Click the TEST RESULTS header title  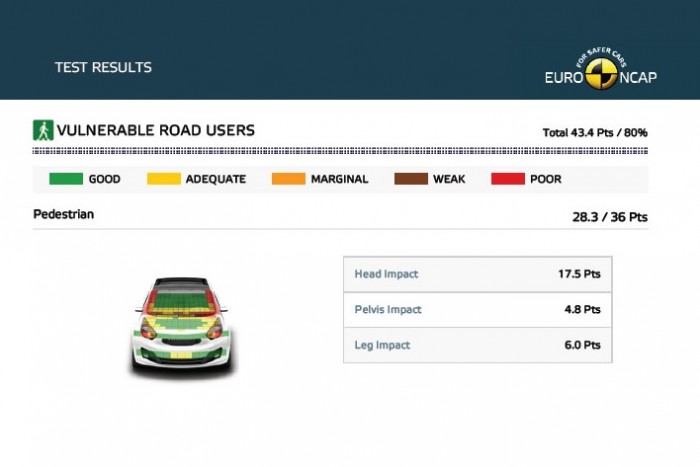pos(103,68)
